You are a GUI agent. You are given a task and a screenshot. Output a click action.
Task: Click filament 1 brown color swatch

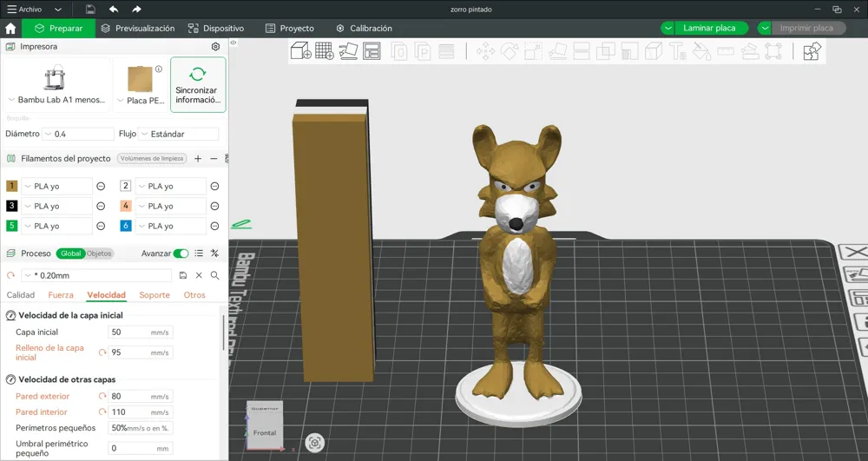(11, 186)
